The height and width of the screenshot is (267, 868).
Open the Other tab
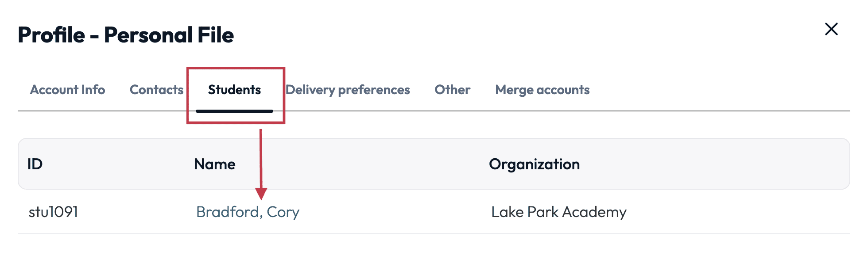452,90
